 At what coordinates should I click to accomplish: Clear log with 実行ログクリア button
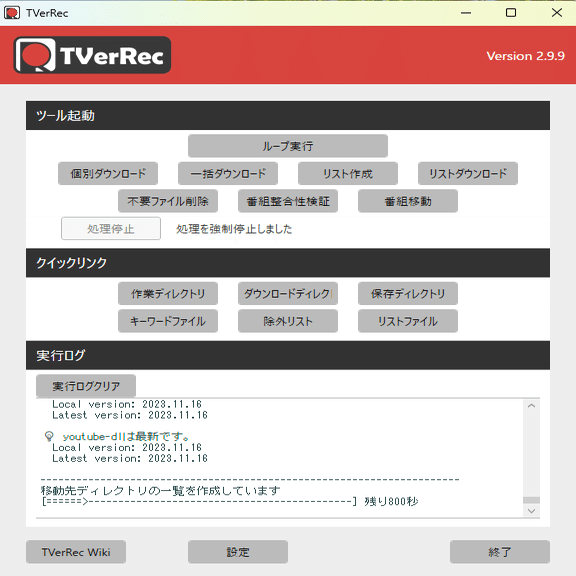(86, 386)
